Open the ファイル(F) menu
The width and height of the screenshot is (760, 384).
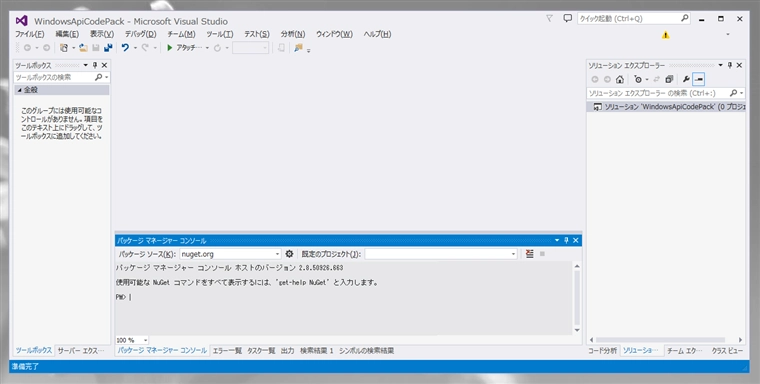(30, 34)
